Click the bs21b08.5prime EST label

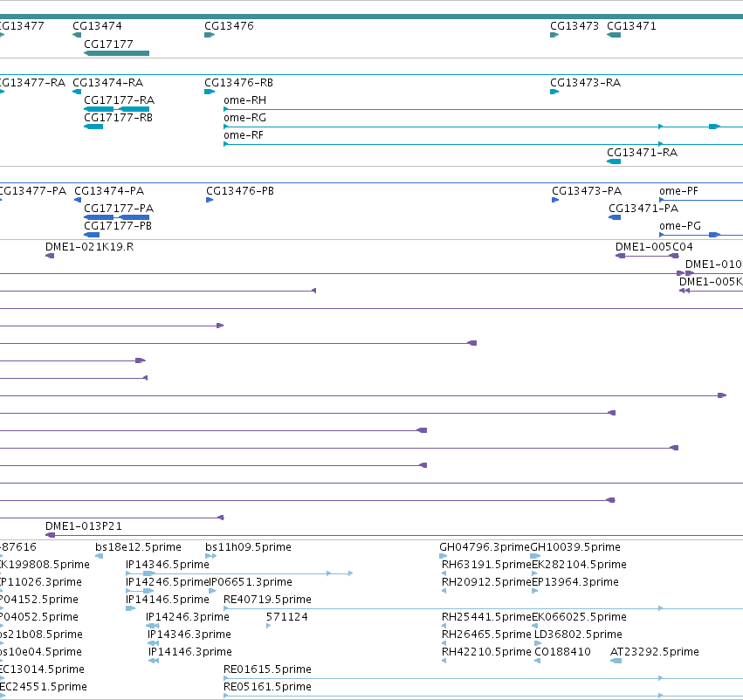tap(41, 635)
